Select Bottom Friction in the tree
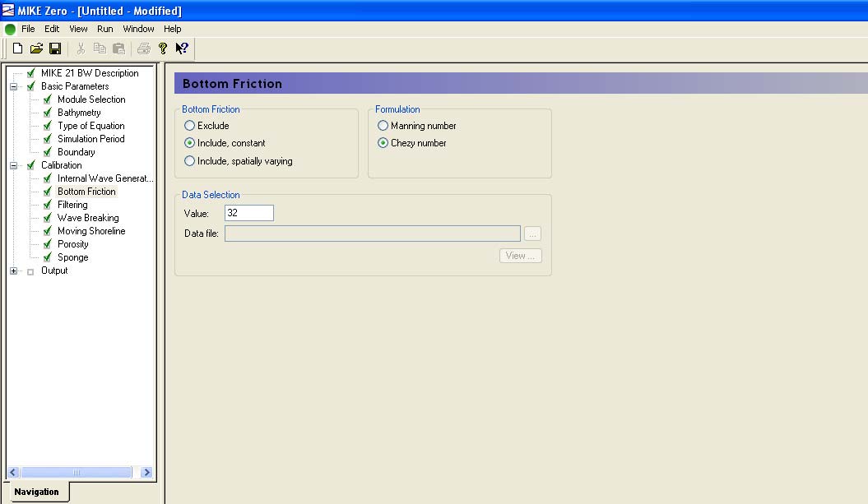 86,192
